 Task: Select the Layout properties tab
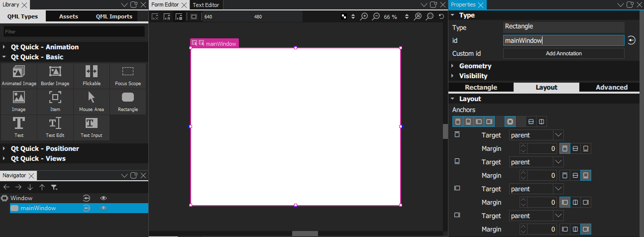click(x=546, y=87)
